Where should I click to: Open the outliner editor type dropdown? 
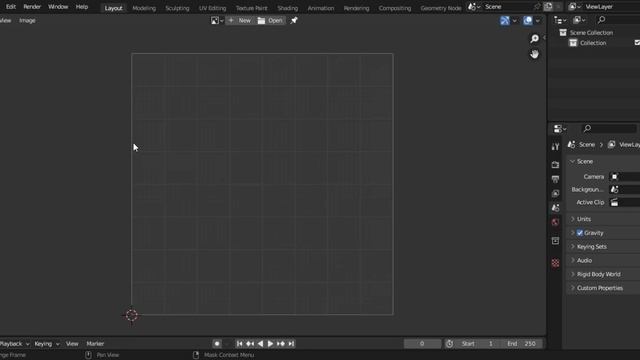pos(560,20)
